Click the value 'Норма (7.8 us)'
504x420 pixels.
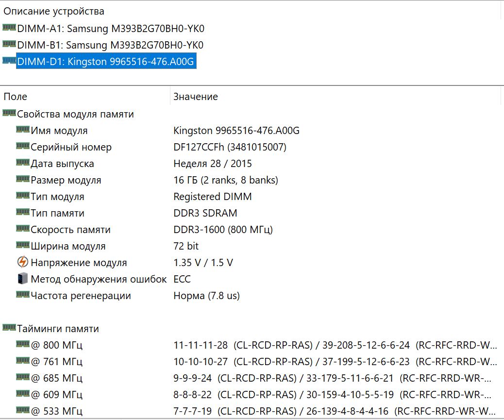(207, 296)
